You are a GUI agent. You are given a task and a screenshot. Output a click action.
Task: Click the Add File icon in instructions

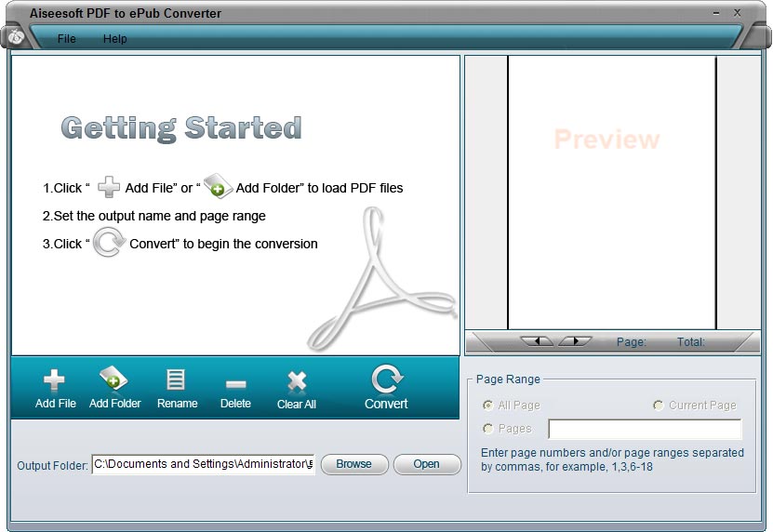point(109,187)
